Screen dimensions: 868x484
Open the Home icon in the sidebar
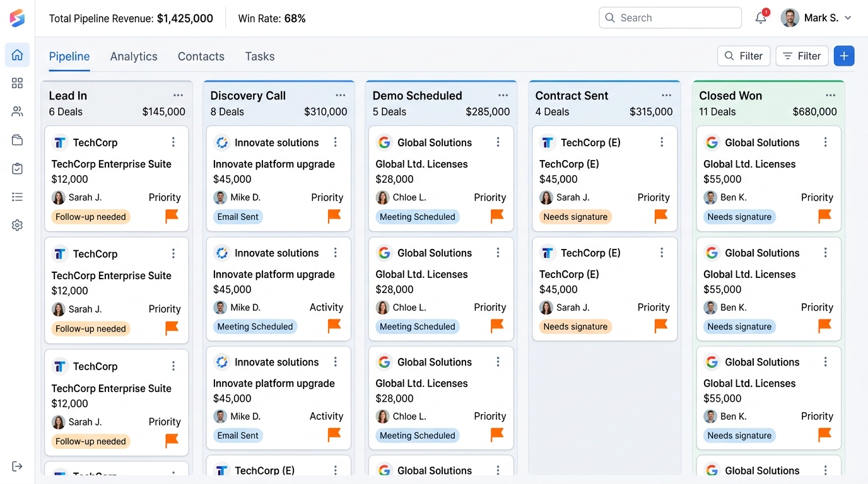coord(17,55)
